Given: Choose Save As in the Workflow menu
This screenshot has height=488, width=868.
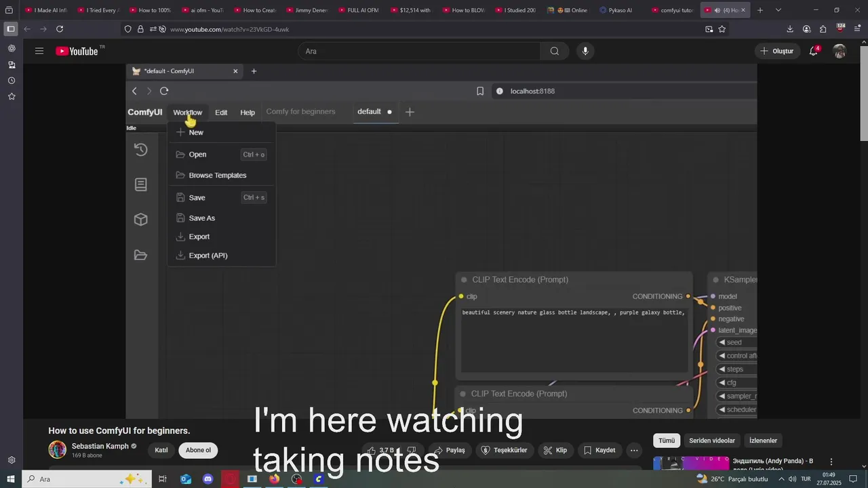Looking at the screenshot, I should click(221, 218).
